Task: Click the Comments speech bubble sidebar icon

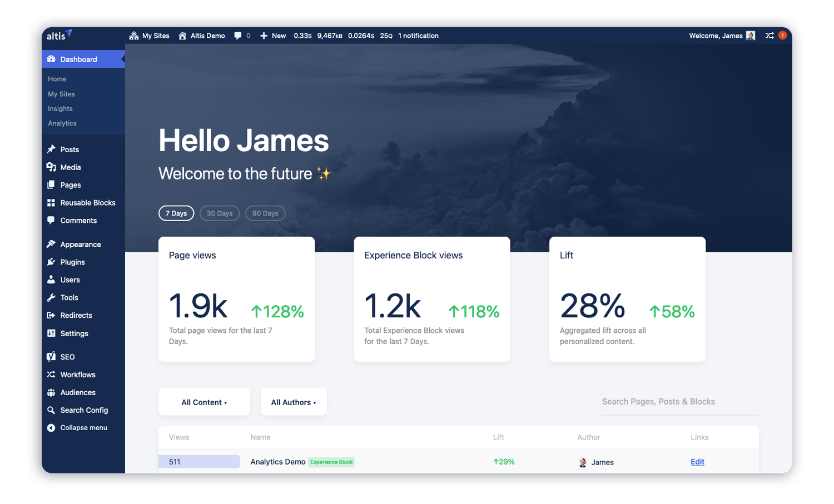Action: 51,221
